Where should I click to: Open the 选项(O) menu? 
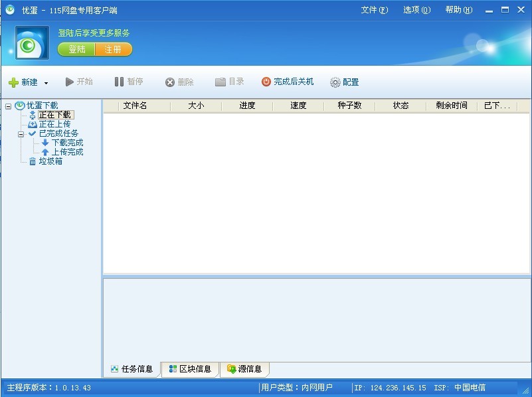(x=416, y=10)
